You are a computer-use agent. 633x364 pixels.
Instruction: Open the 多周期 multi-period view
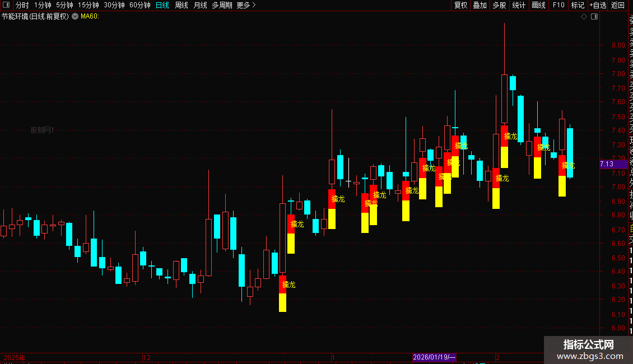pyautogui.click(x=222, y=5)
